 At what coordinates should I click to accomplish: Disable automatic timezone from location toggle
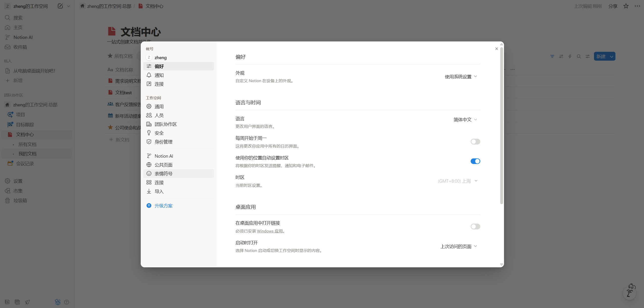click(475, 161)
